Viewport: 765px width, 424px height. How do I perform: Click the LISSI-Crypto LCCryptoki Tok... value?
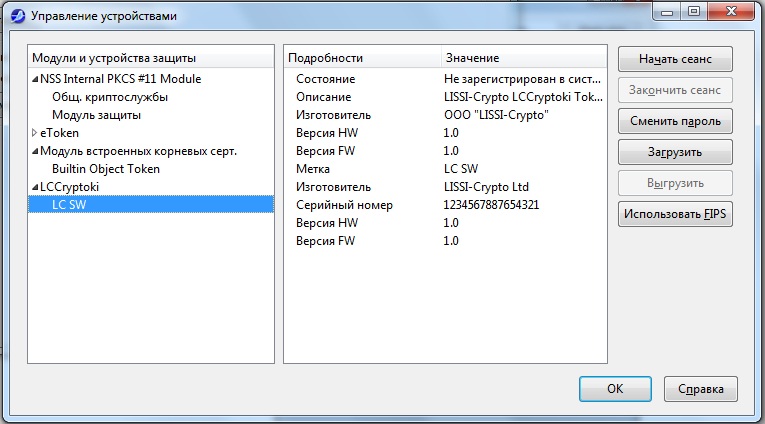[x=523, y=97]
